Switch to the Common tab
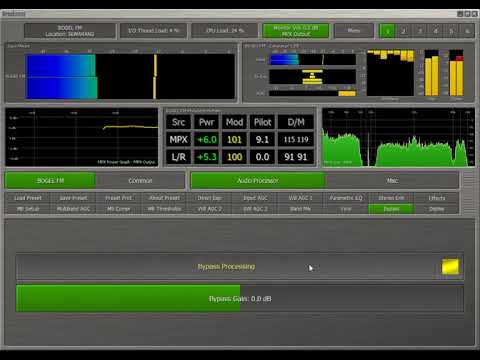This screenshot has height=360, width=480. pyautogui.click(x=140, y=181)
